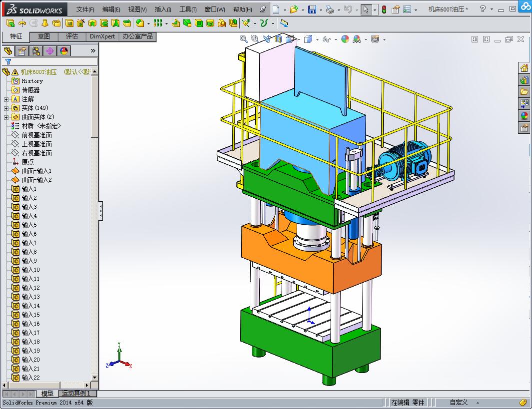Open the Hide/Show Items glasses dropdown arrow
Image resolution: width=532 pixels, height=409 pixels.
pos(336,39)
